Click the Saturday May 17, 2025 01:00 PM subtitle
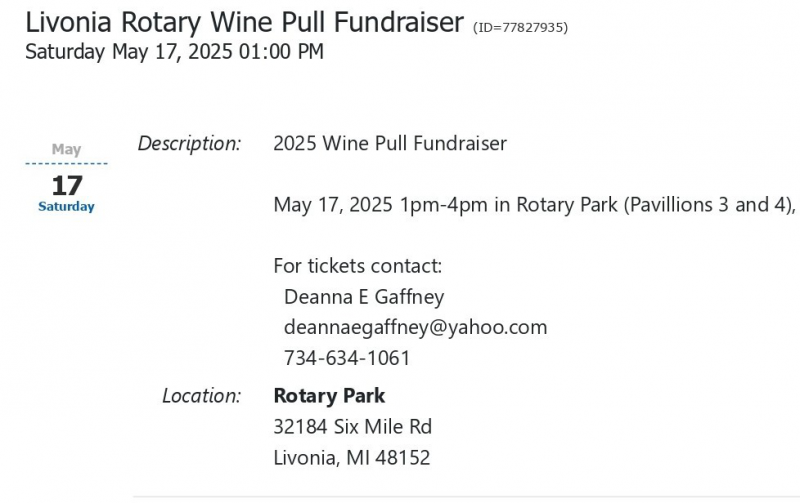Viewport: 800px width, 503px height. [174, 52]
